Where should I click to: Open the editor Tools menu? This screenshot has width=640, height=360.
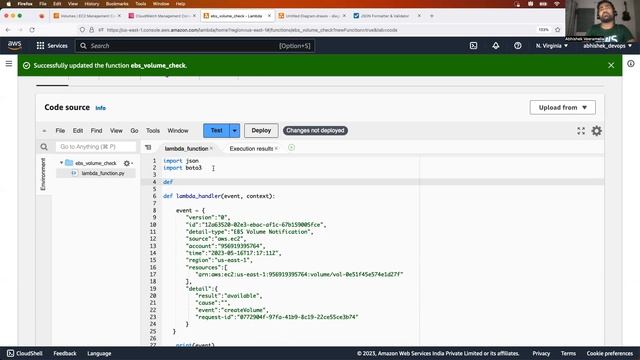(153, 131)
